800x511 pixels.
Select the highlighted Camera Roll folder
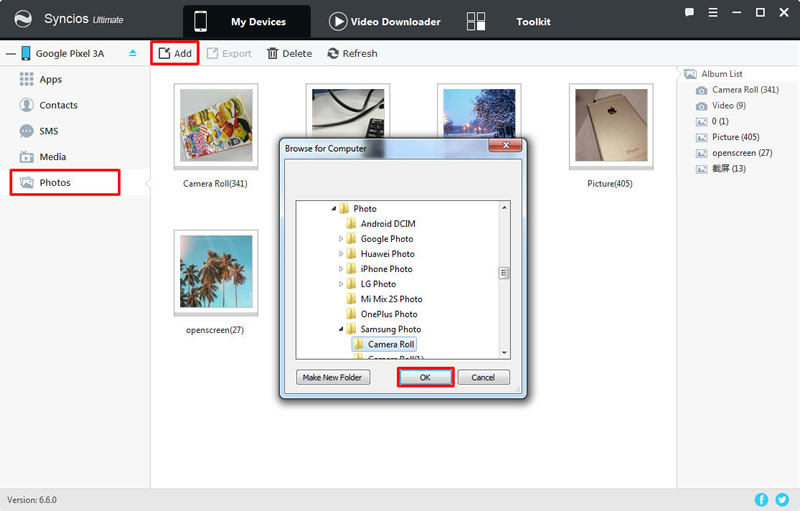tap(384, 344)
